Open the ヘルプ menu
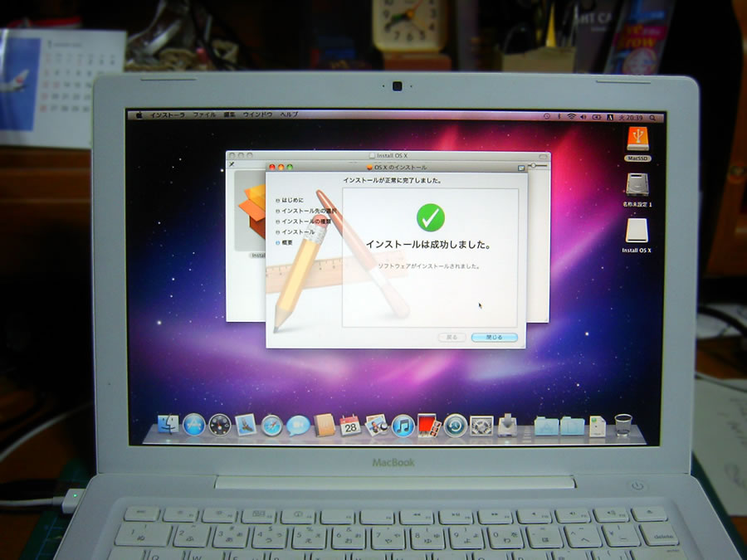 pyautogui.click(x=289, y=114)
